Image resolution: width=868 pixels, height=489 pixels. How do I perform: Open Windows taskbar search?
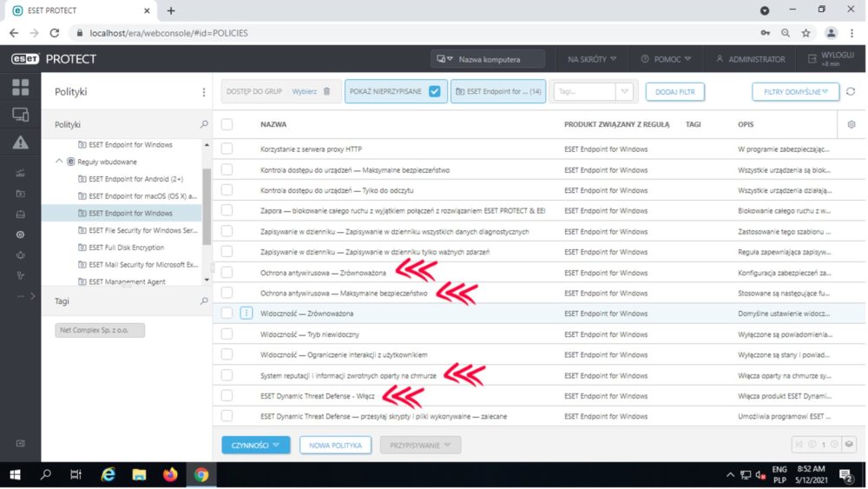(46, 474)
